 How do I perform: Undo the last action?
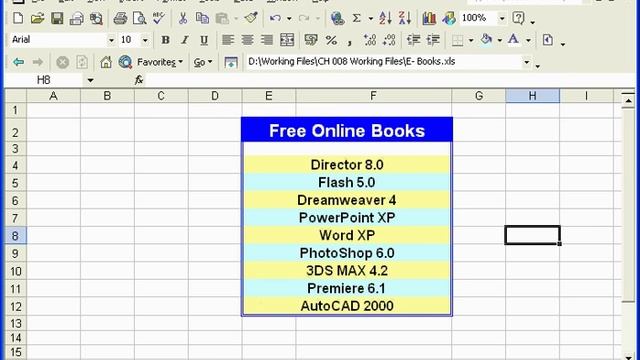[275, 18]
